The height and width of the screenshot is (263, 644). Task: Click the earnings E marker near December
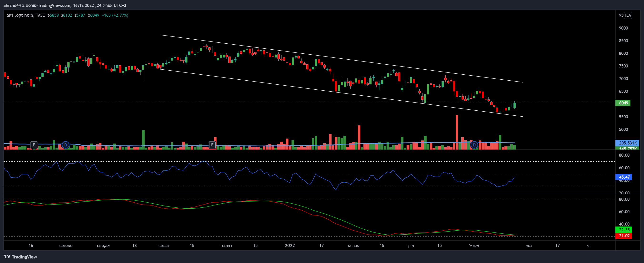click(212, 145)
